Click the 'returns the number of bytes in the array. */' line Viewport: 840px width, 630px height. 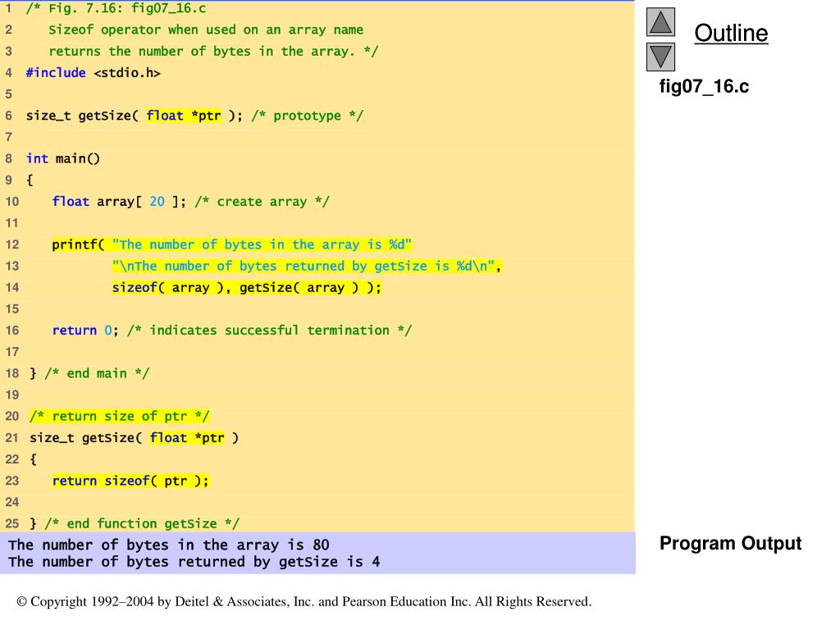(213, 52)
